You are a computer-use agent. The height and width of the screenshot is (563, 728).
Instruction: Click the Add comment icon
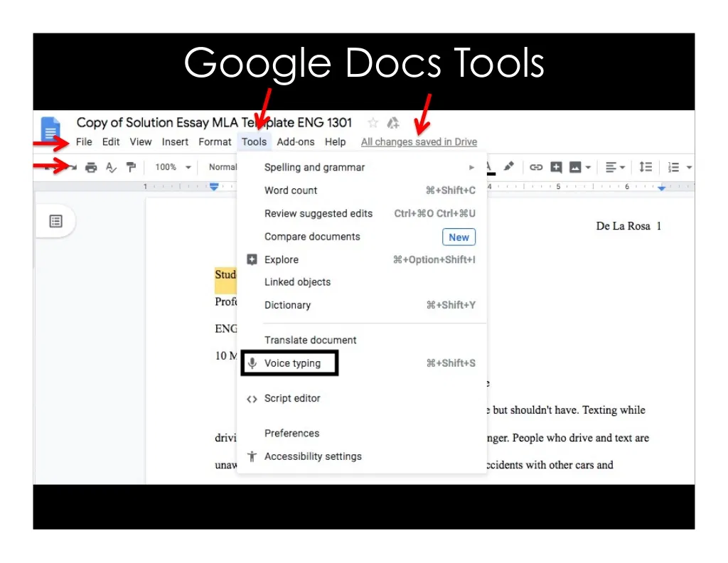[x=556, y=167]
